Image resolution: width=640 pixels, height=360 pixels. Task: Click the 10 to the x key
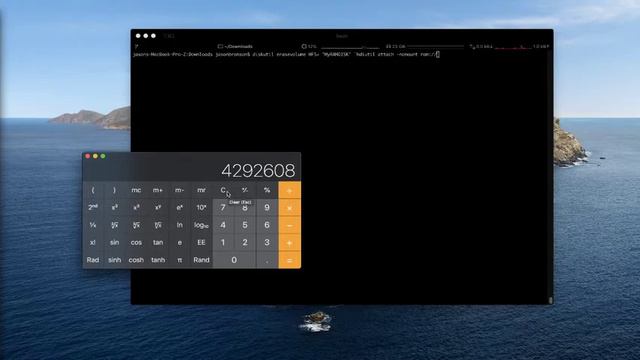point(201,208)
